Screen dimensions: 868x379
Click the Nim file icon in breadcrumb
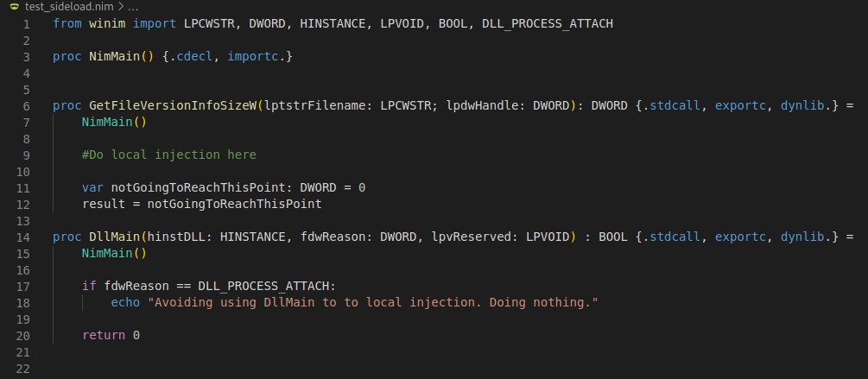(15, 7)
